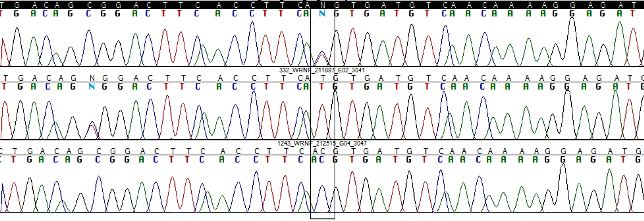Click the cyan N base call in top trace
The image size is (644, 221).
[x=322, y=13]
